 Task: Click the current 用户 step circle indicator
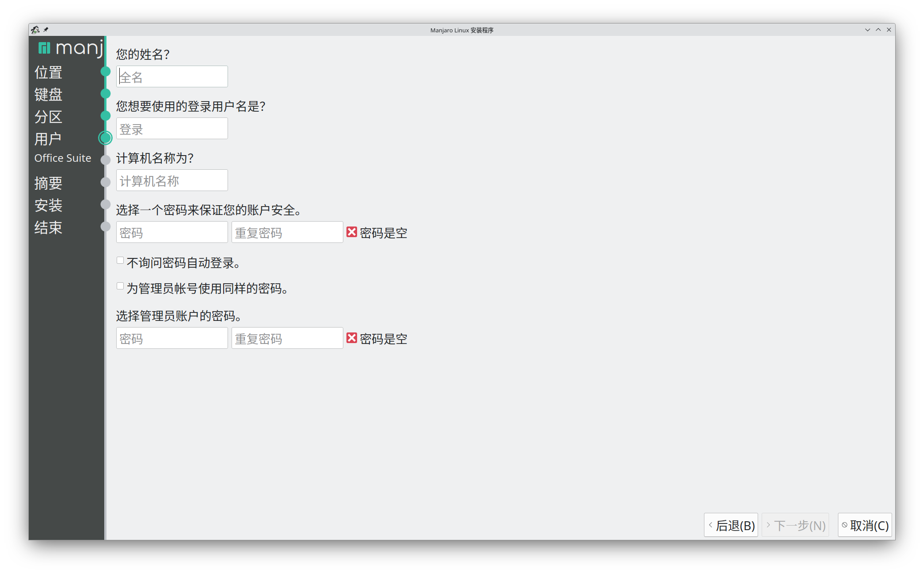coord(106,138)
